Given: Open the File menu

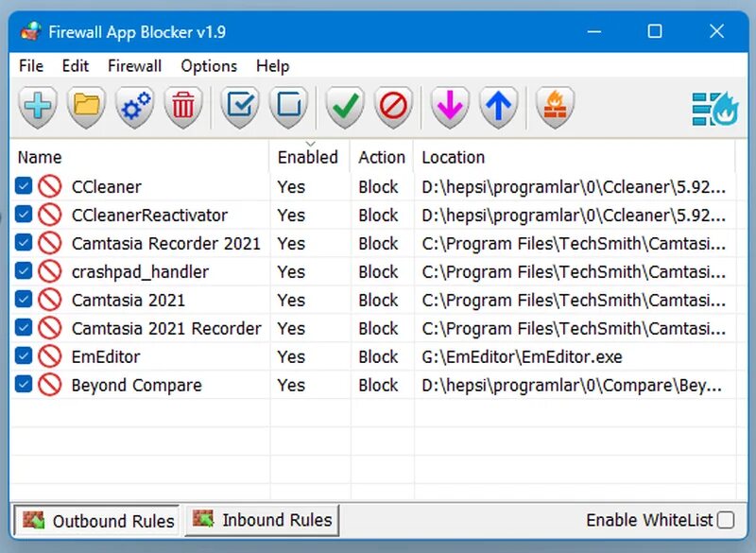Looking at the screenshot, I should coord(31,65).
